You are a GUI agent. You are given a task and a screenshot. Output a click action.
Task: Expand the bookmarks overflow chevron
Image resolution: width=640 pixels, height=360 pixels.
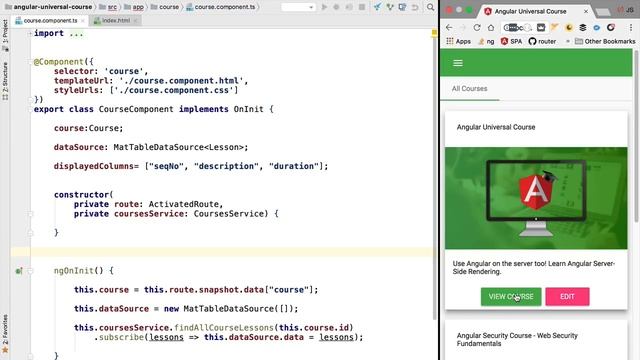[x=567, y=41]
